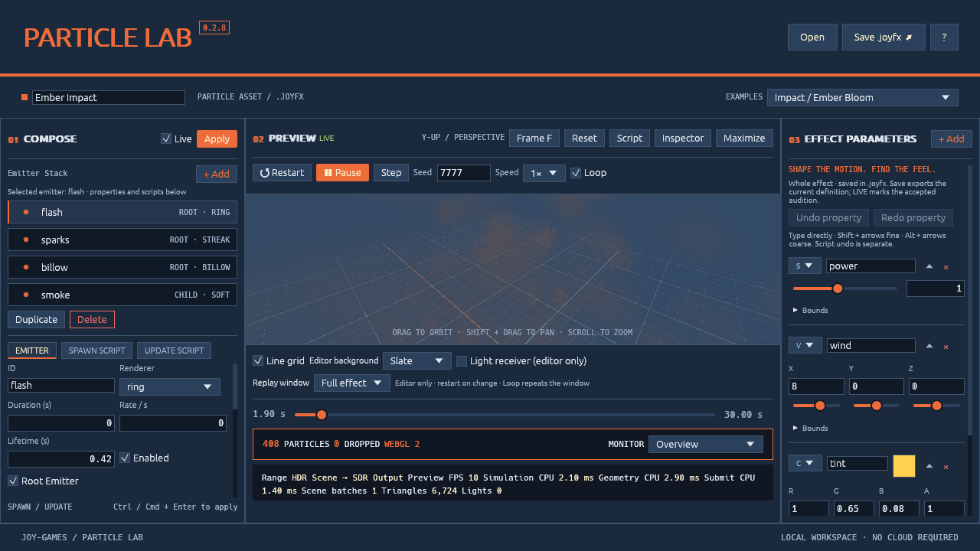Open the help question mark button
The width and height of the screenshot is (980, 551).
[944, 37]
